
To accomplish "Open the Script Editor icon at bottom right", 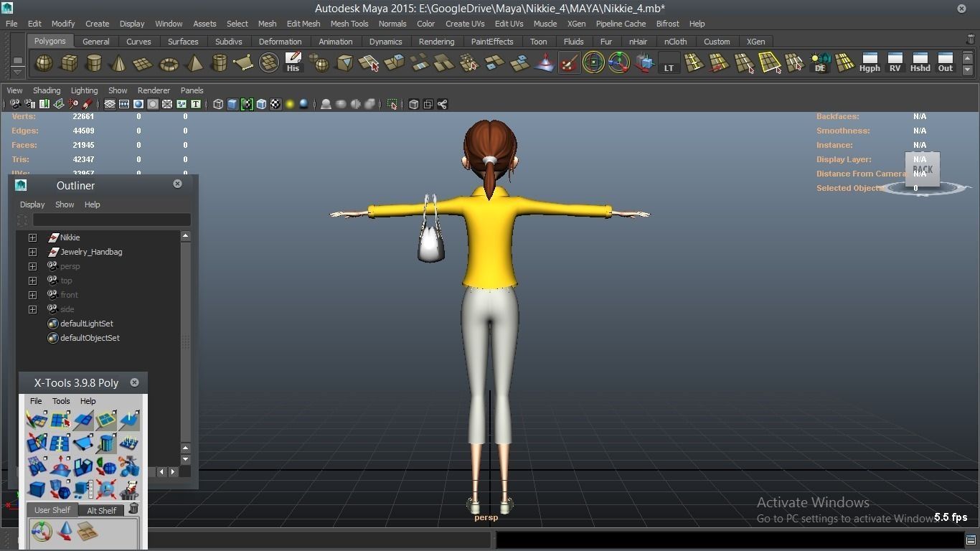I will click(x=971, y=540).
